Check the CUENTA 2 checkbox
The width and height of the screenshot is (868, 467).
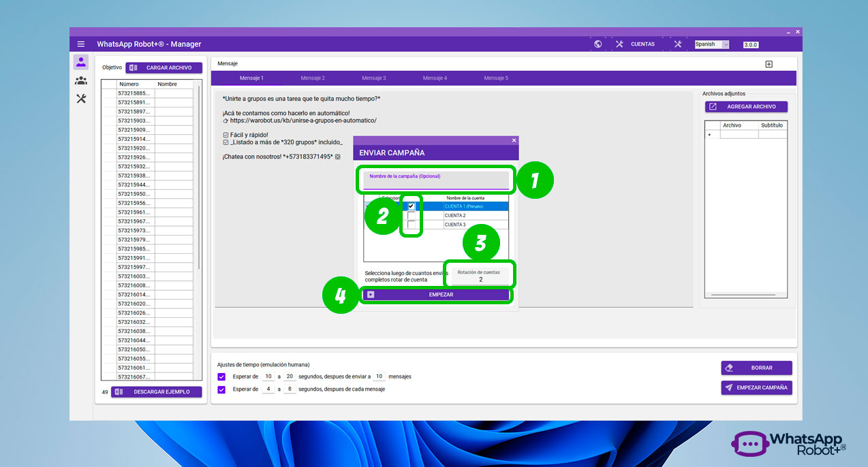[411, 215]
